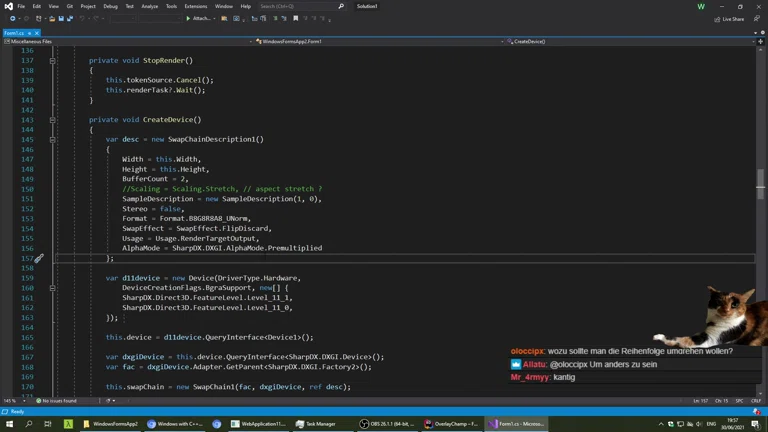Screen dimensions: 768x432
Task: Click the W account badge
Action: pos(701,6)
